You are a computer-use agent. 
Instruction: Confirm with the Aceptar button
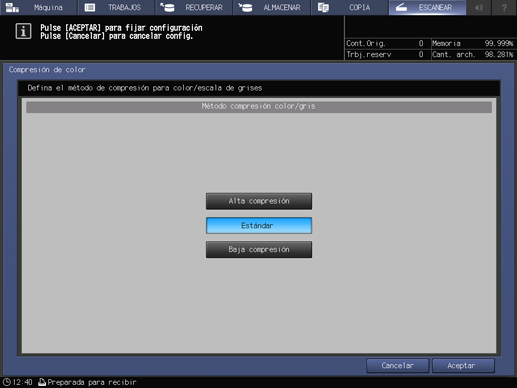[463, 366]
